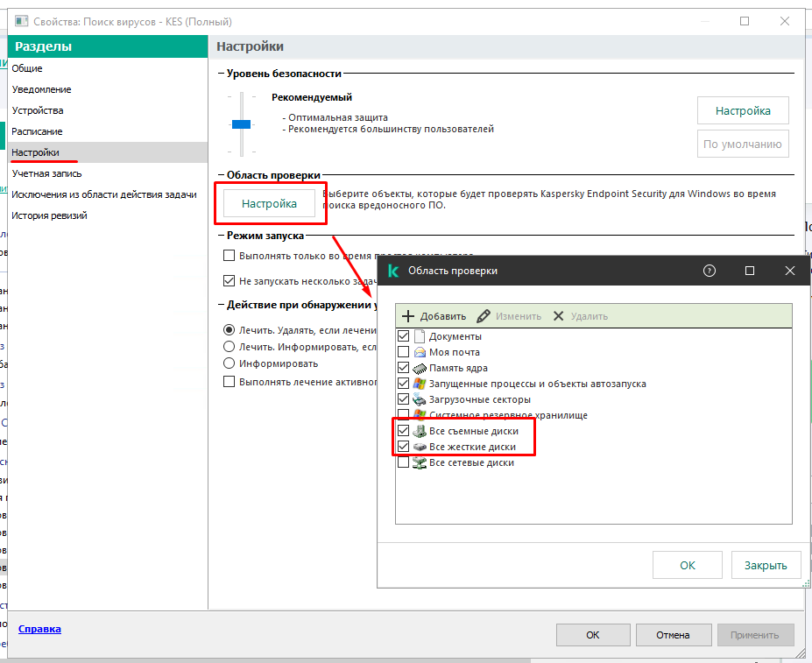This screenshot has height=663, width=812.
Task: Click the Kernel memory chip icon
Action: pyautogui.click(x=420, y=368)
